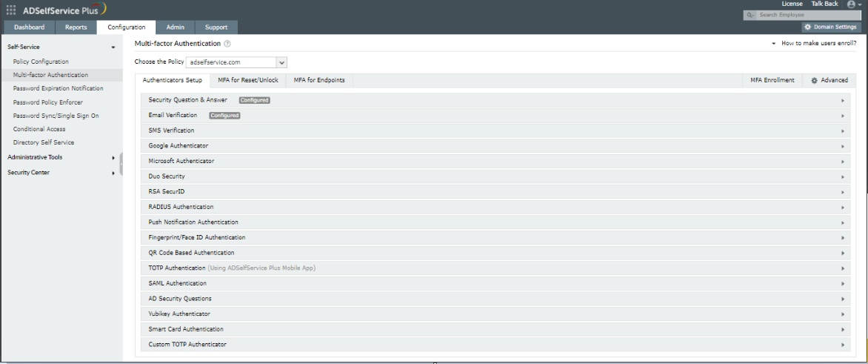Open Advanced settings
This screenshot has width=868, height=364.
click(829, 80)
